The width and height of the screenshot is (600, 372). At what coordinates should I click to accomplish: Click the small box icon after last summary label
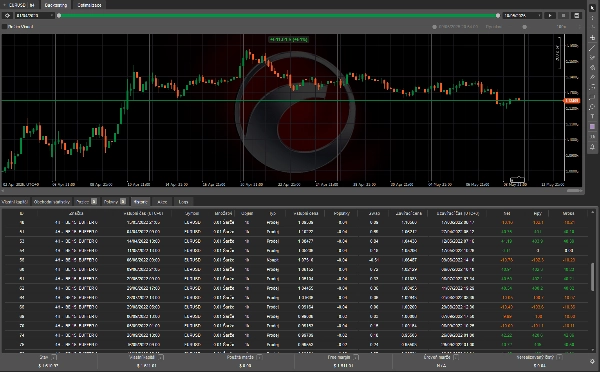pyautogui.click(x=559, y=357)
